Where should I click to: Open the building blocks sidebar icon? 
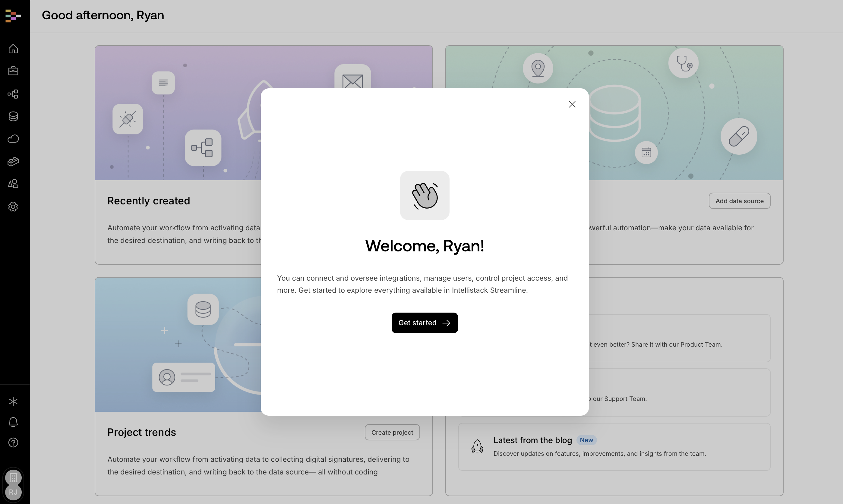tap(13, 162)
